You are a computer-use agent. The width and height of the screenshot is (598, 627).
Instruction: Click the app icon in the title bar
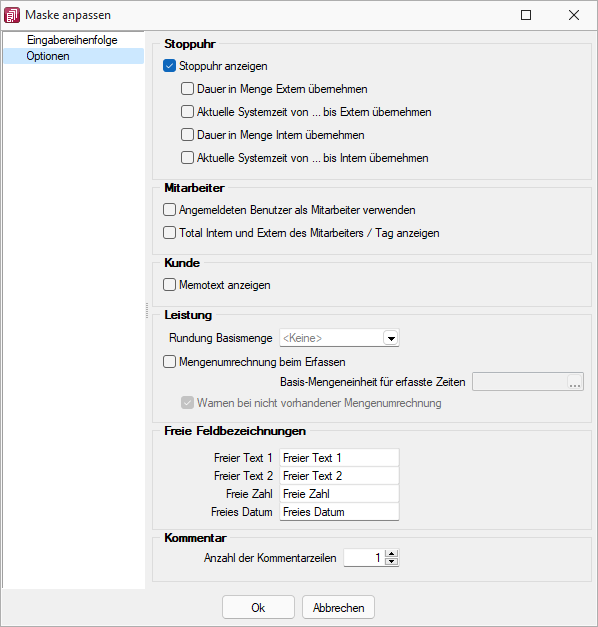point(12,15)
